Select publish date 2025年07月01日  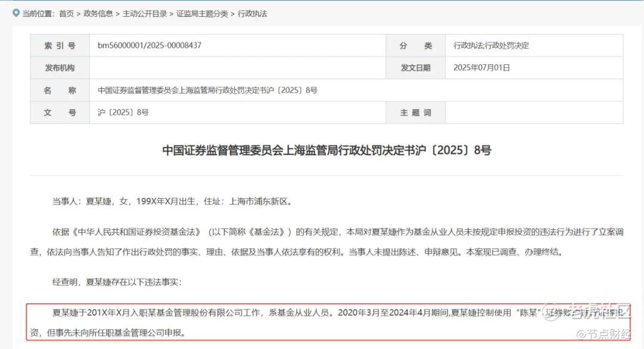pyautogui.click(x=481, y=68)
